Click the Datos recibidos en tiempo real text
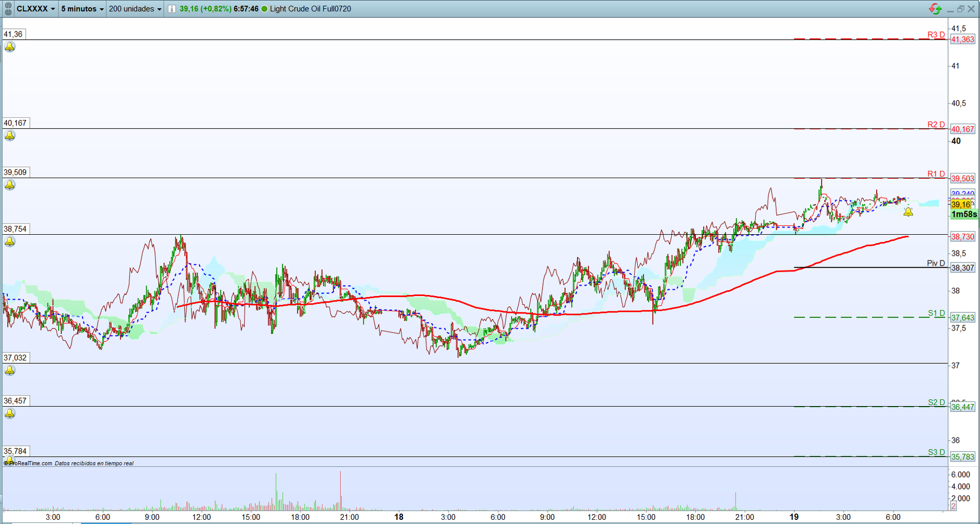This screenshot has height=524, width=980. (94, 463)
